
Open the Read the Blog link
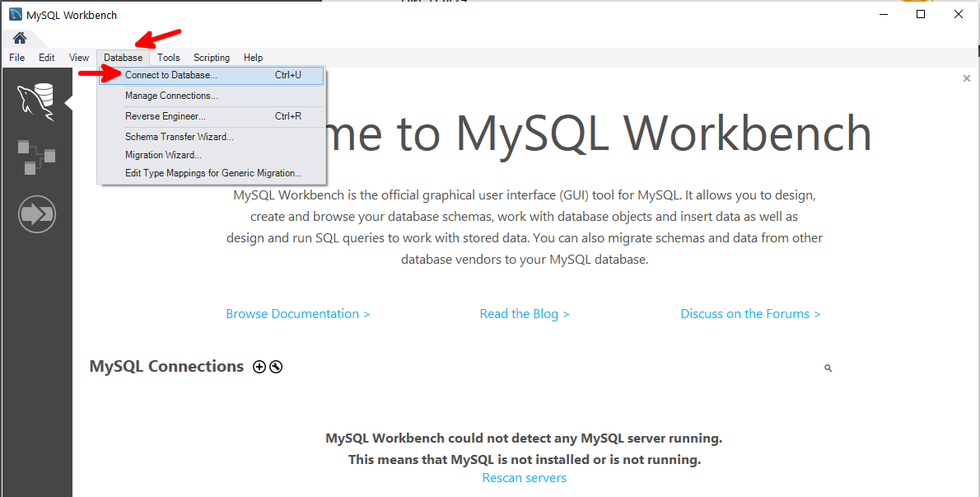point(525,314)
